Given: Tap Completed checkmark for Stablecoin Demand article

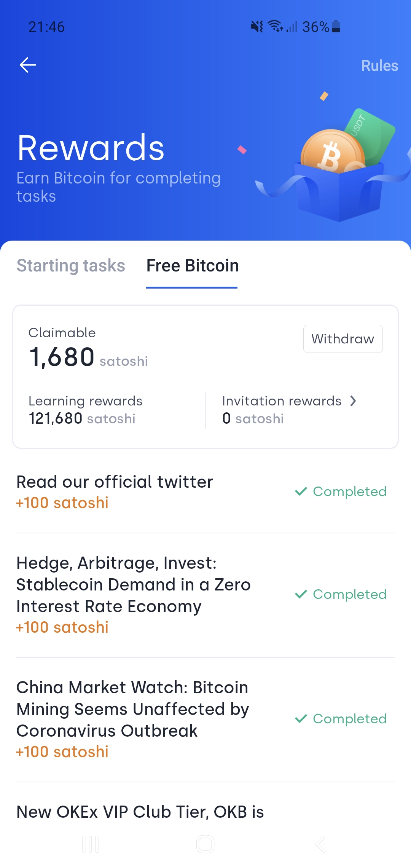Looking at the screenshot, I should [x=301, y=594].
